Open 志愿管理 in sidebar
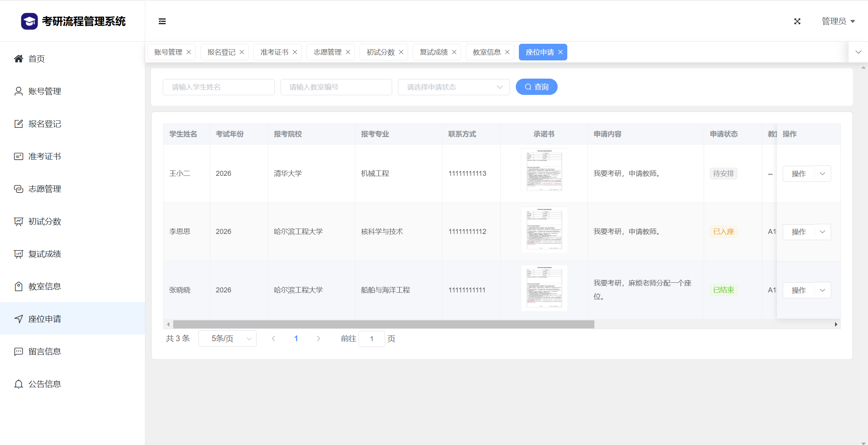The width and height of the screenshot is (868, 445). pyautogui.click(x=44, y=189)
